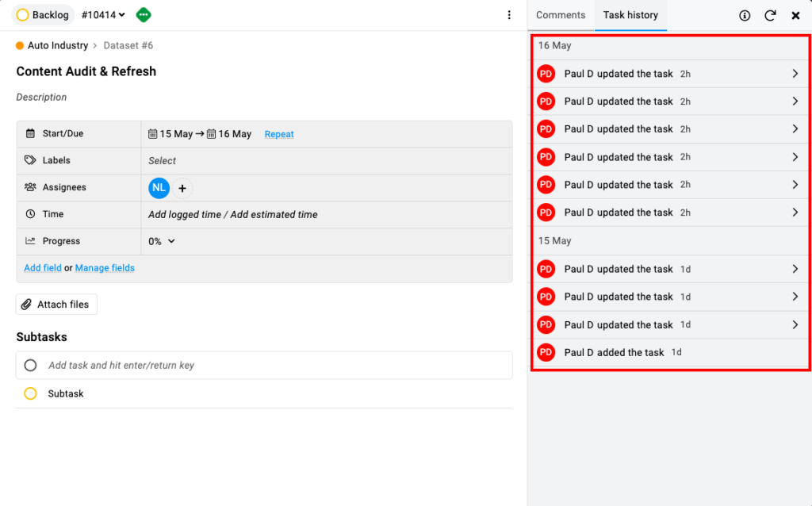This screenshot has width=812, height=506.
Task: Click the info icon in history panel
Action: coord(745,16)
